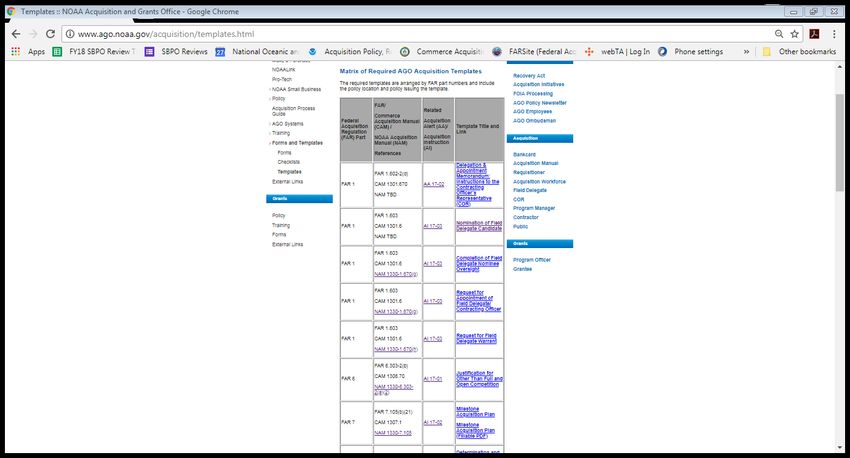The image size is (850, 458).
Task: Open Grantee link in right panel
Action: 523,269
